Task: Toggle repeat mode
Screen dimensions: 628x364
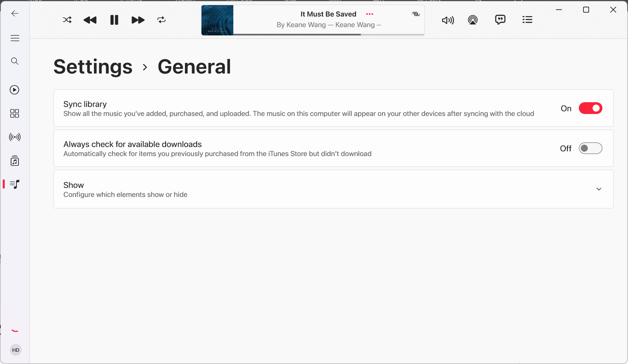Action: (x=162, y=20)
